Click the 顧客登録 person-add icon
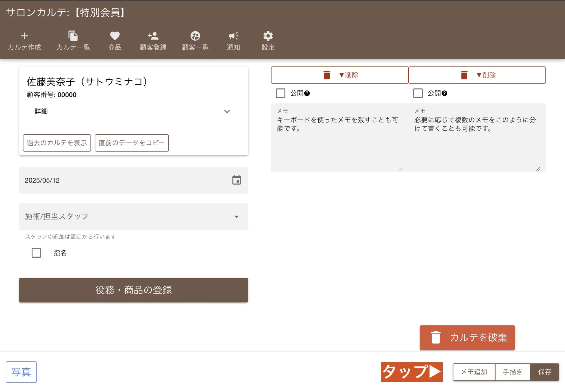Image resolution: width=565 pixels, height=392 pixels. coord(153,41)
